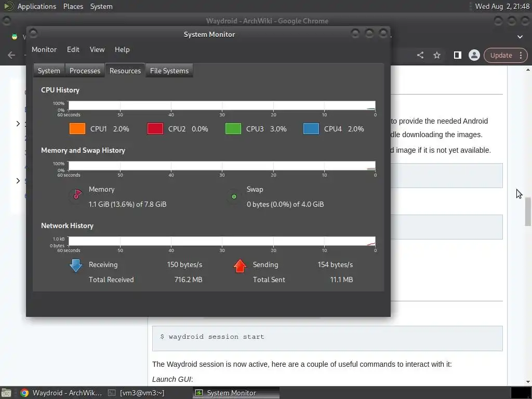The height and width of the screenshot is (399, 532).
Task: Switch to the vm3@vm3:~ terminal taskbar entry
Action: [136, 393]
